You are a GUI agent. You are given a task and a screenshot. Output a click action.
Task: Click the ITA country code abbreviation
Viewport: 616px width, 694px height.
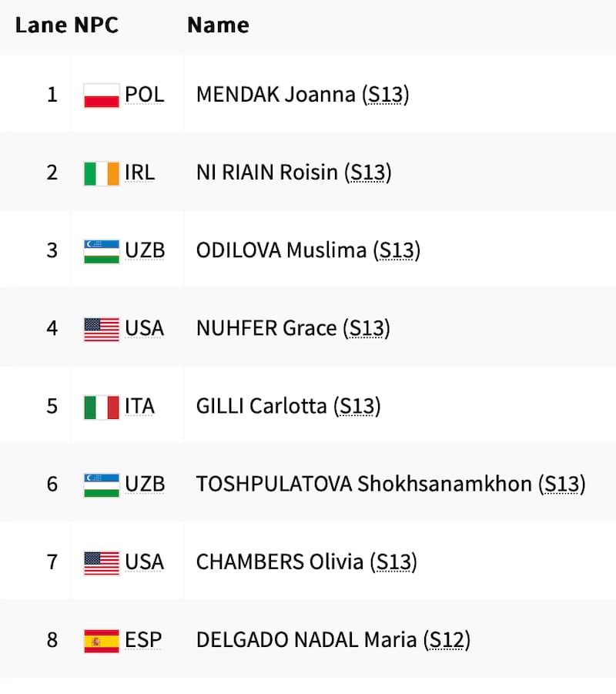pos(139,407)
